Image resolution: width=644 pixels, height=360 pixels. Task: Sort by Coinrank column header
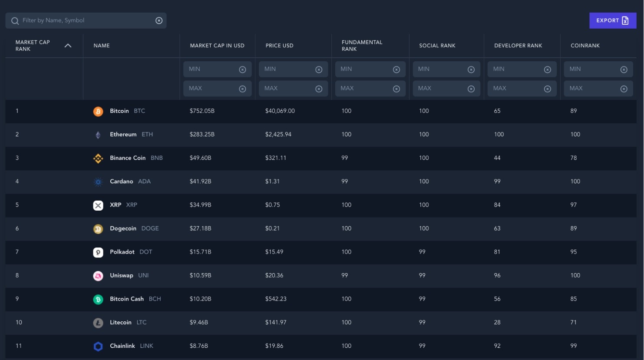click(x=585, y=46)
